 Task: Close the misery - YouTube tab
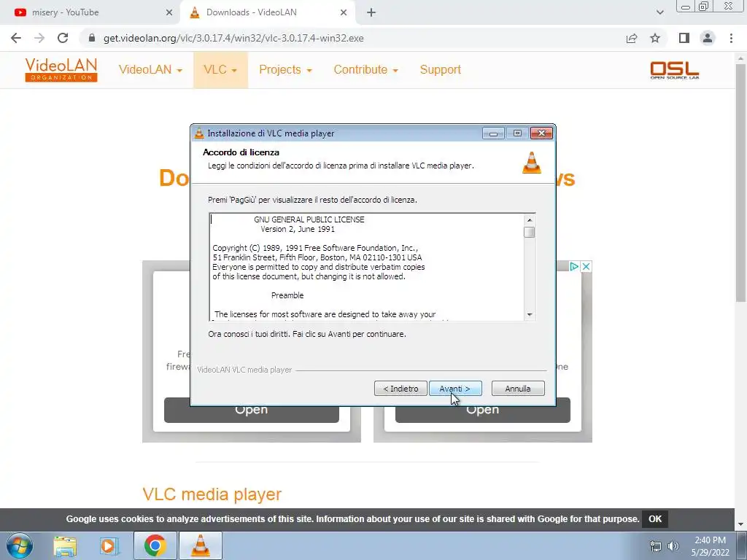pyautogui.click(x=169, y=13)
